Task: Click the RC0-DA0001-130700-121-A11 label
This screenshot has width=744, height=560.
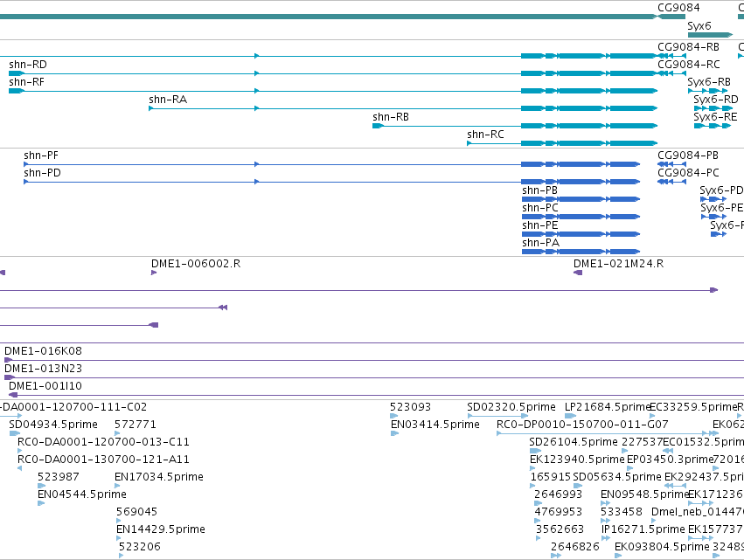Action: point(103,460)
